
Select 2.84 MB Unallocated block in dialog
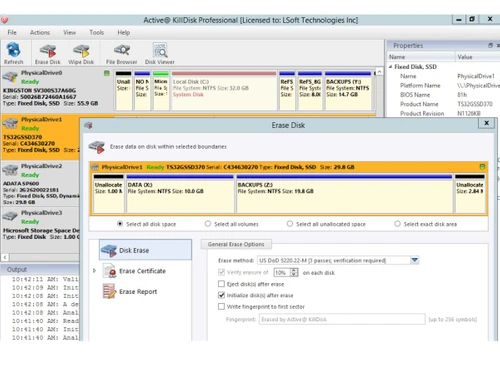click(x=470, y=193)
